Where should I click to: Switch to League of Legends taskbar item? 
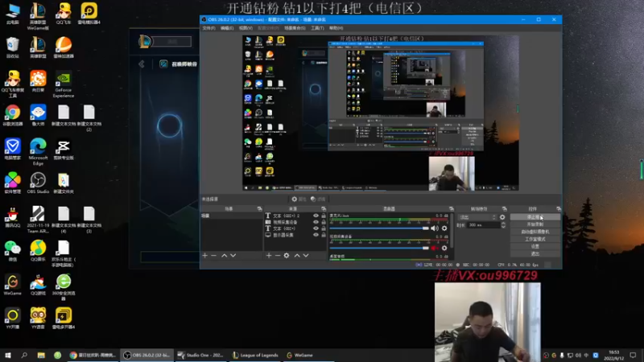coord(255,355)
